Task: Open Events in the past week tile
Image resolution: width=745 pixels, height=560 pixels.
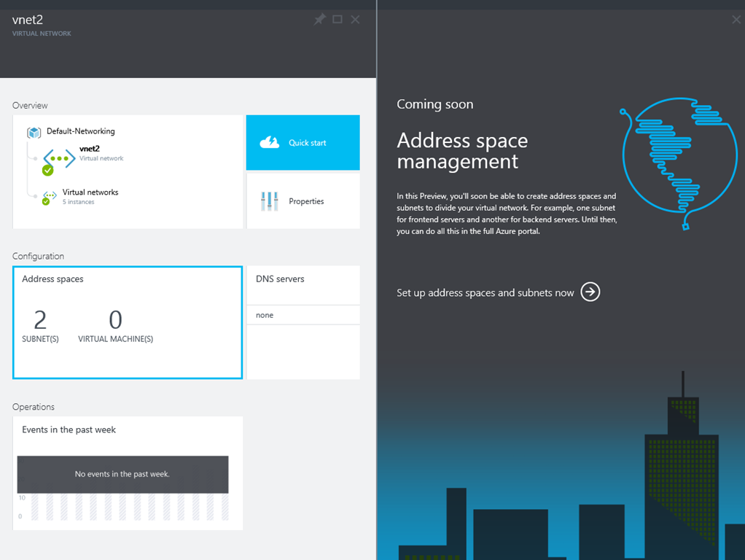Action: point(128,473)
